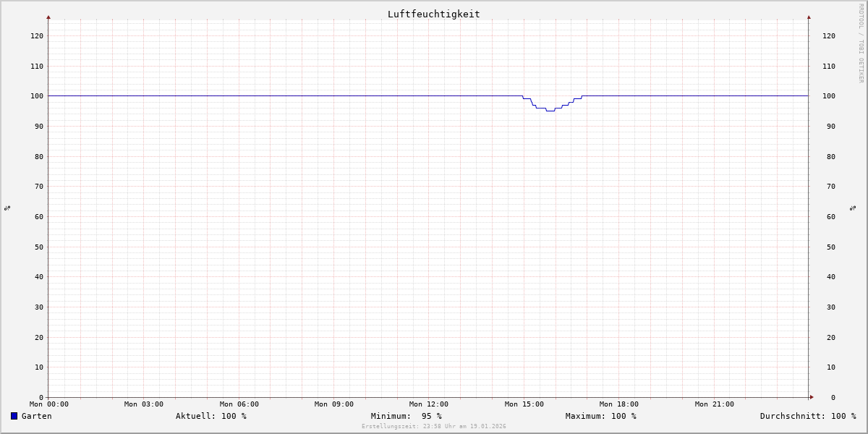Screen dimensions: 868x434
Task: Click the Mon 03:00 time axis label
Action: click(x=144, y=404)
